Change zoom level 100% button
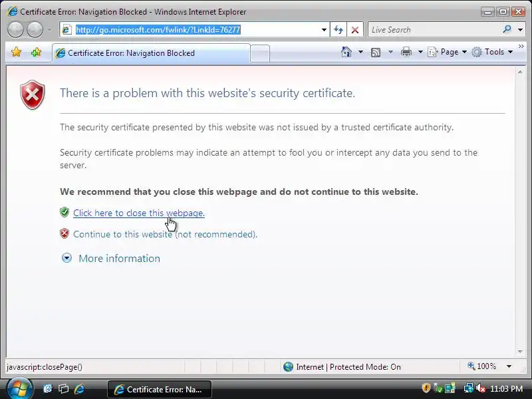532x399 pixels. click(482, 366)
